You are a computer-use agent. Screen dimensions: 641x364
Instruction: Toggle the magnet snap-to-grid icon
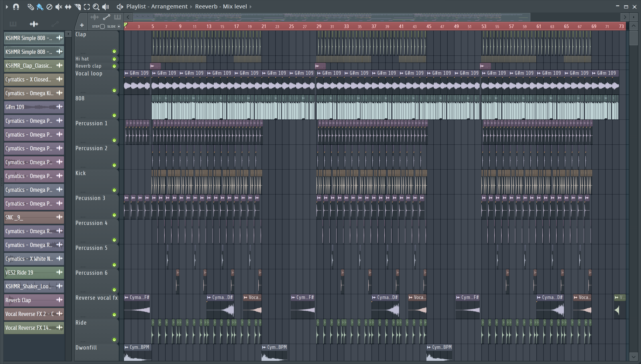pyautogui.click(x=16, y=7)
